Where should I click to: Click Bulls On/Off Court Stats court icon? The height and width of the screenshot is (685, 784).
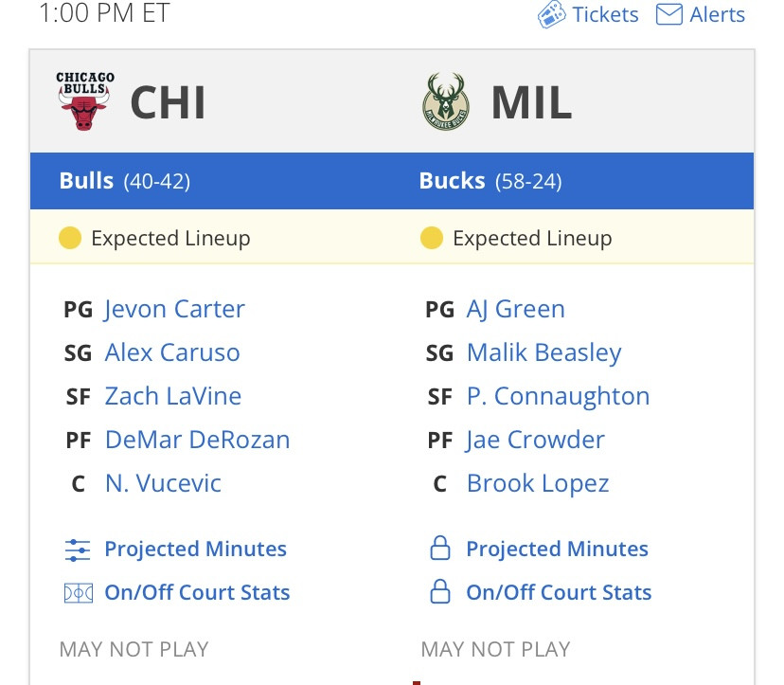(79, 593)
